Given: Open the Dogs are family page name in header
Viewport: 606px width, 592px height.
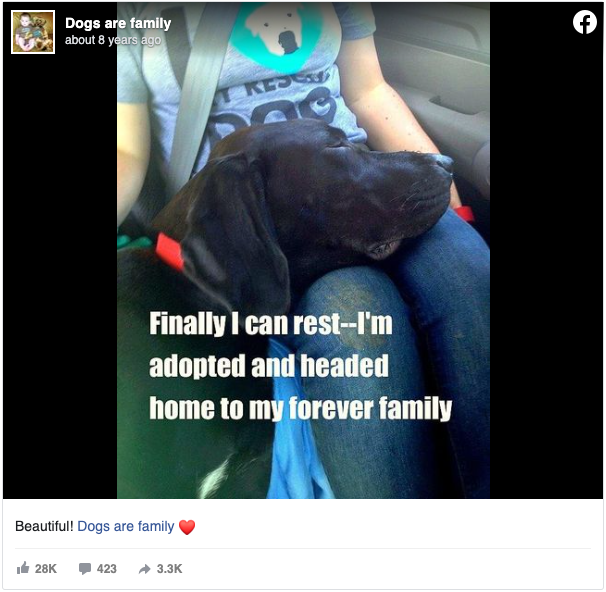Looking at the screenshot, I should point(118,23).
